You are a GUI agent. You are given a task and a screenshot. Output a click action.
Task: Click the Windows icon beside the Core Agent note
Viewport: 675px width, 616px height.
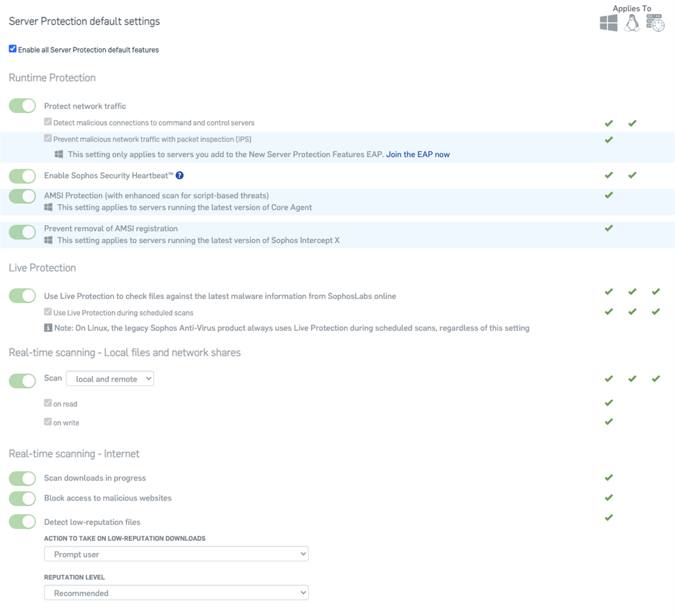[48, 207]
